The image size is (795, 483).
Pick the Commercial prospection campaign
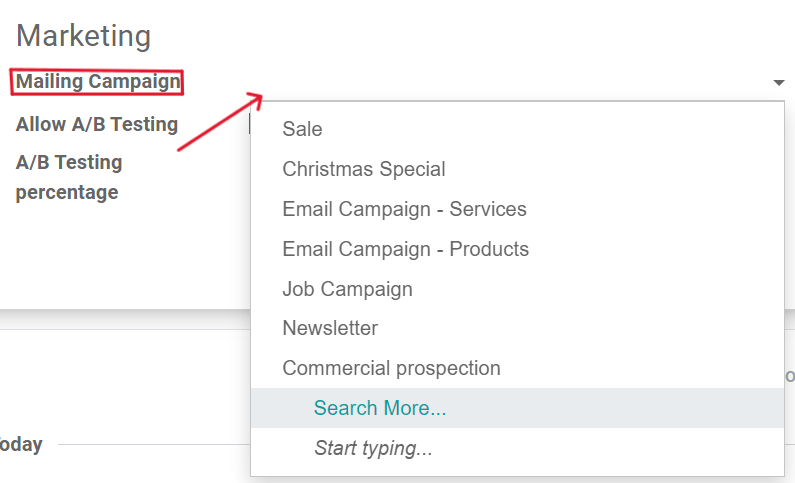(x=391, y=368)
